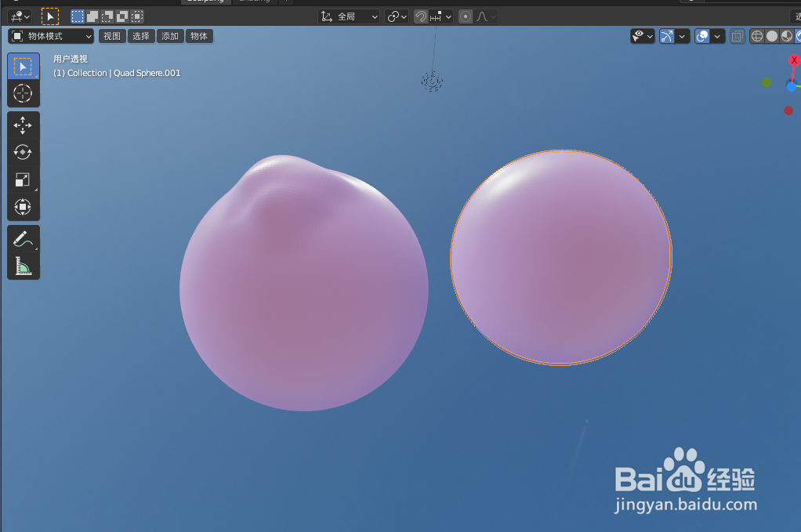The image size is (801, 532).
Task: Set selection mode to invert
Action: coord(122,17)
